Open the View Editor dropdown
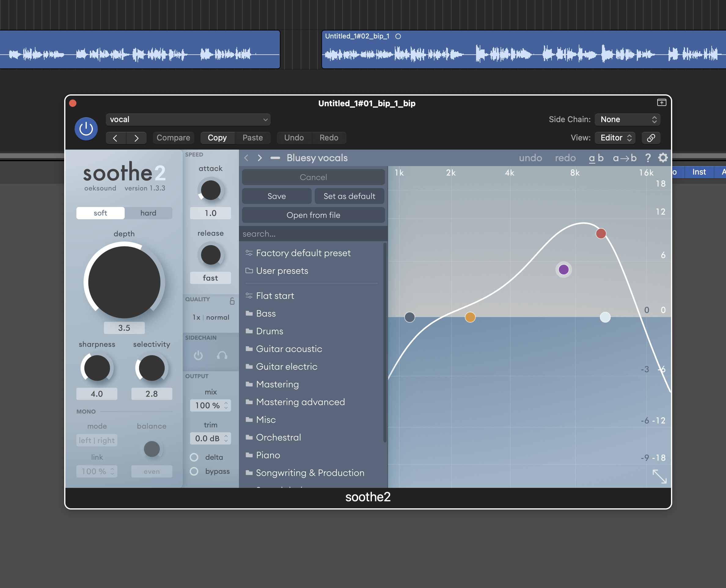The height and width of the screenshot is (588, 726). pyautogui.click(x=615, y=138)
